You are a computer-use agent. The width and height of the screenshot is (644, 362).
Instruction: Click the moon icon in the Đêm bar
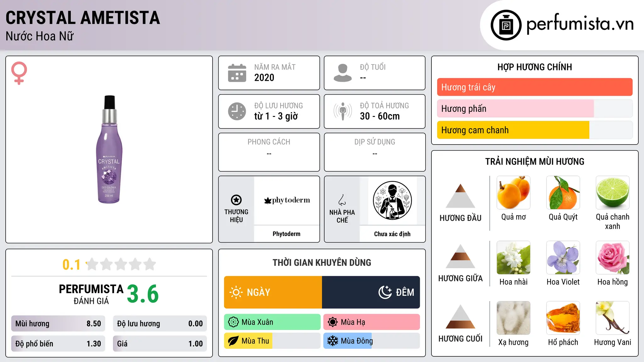coord(385,292)
